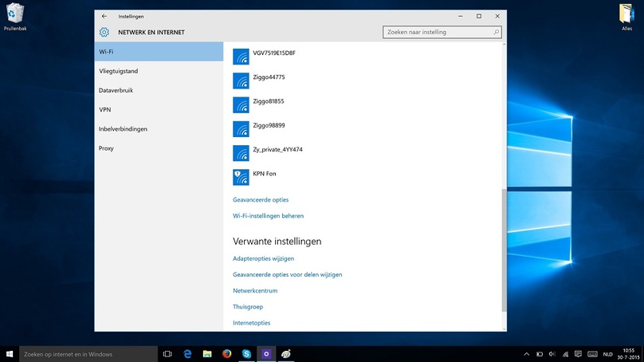Show hidden system tray icons
The image size is (644, 362).
[x=526, y=354]
